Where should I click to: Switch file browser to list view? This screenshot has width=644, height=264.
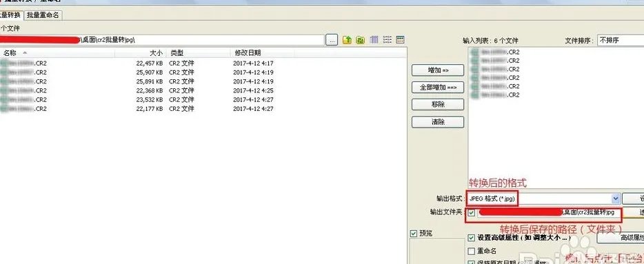[x=387, y=40]
